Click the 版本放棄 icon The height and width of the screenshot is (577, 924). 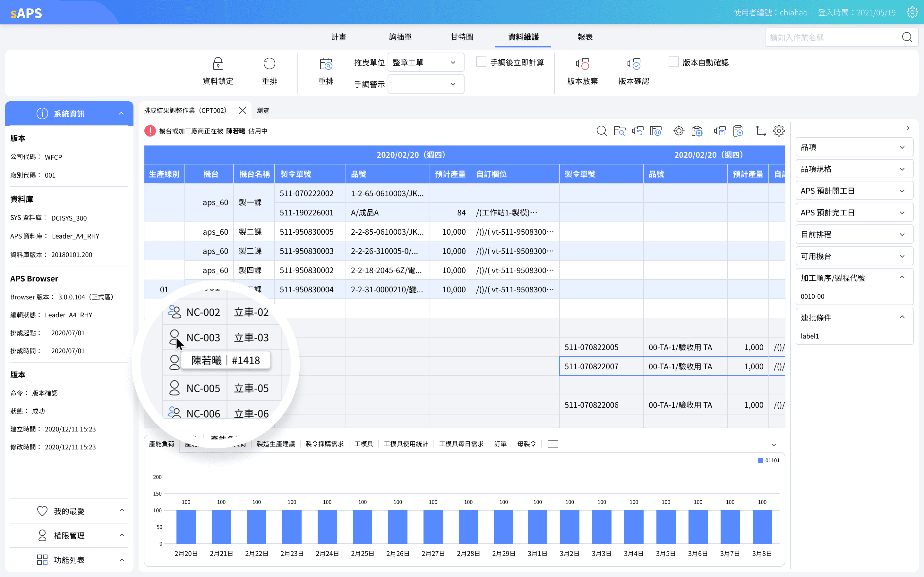(x=582, y=64)
